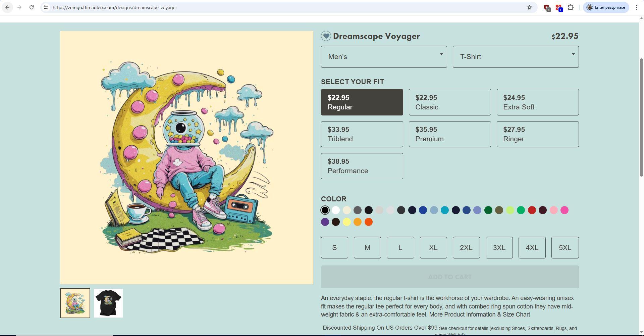
Task: Select size M
Action: coord(367,248)
